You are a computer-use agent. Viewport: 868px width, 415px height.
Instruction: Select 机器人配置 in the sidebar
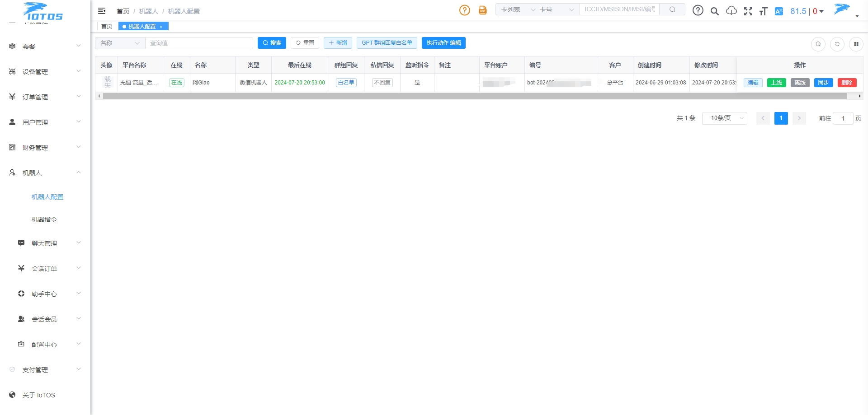(x=47, y=197)
